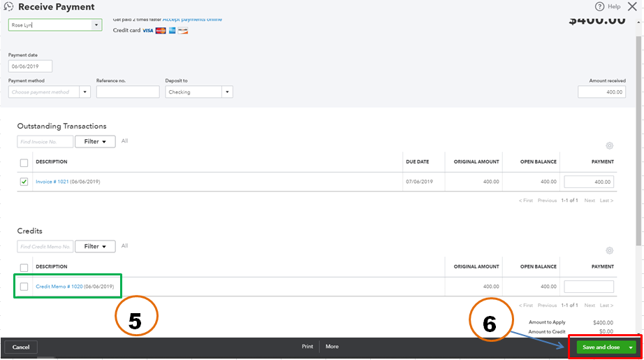Click the Cancel button
The height and width of the screenshot is (360, 644).
21,347
